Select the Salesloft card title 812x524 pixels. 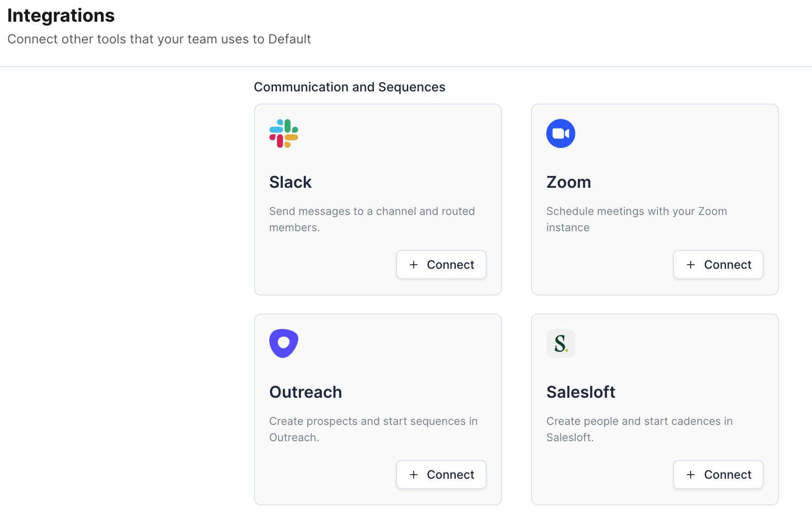click(x=581, y=392)
